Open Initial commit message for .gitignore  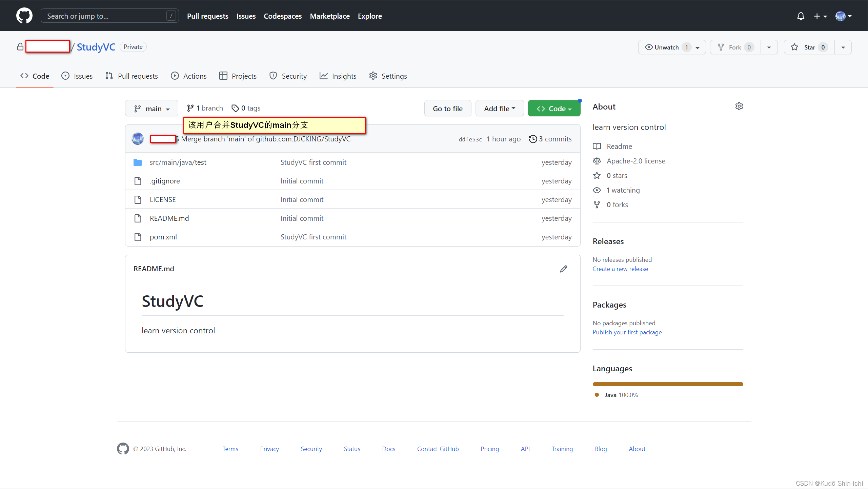pos(302,181)
